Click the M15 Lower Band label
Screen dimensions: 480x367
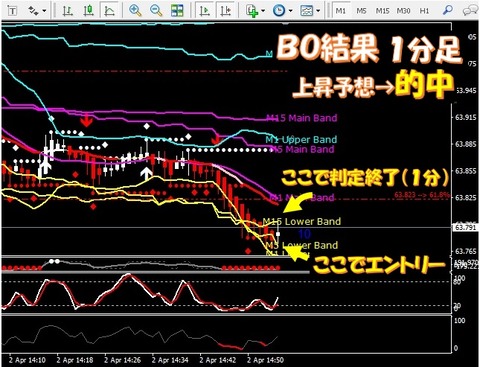pyautogui.click(x=302, y=221)
